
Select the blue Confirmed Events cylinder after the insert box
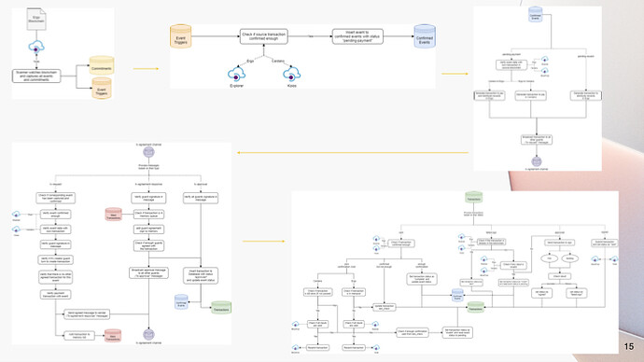(x=425, y=36)
